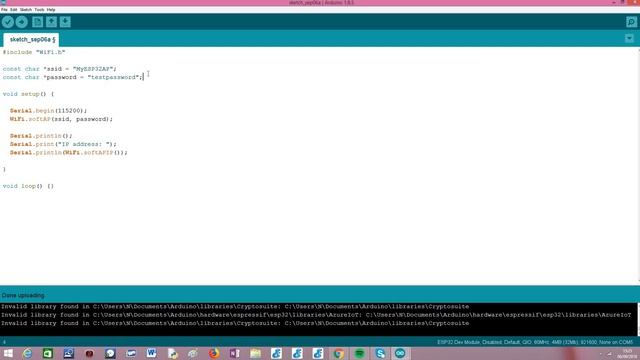Click the void setup() line

[28, 94]
